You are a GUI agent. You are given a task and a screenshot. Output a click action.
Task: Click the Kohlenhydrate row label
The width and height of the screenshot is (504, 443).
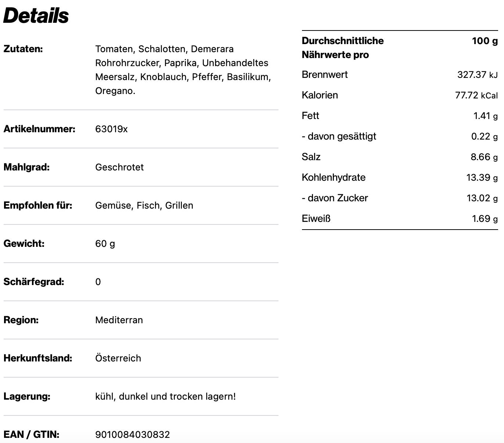click(334, 177)
